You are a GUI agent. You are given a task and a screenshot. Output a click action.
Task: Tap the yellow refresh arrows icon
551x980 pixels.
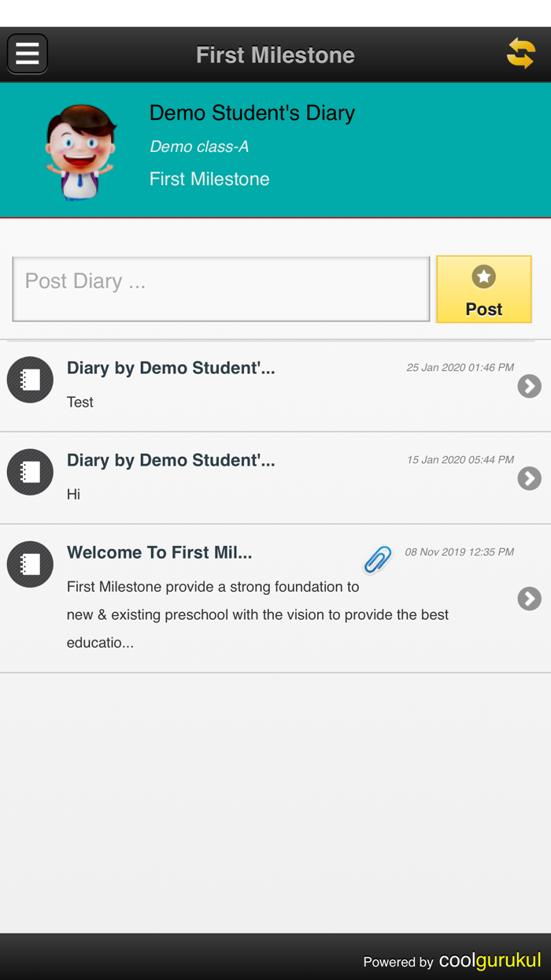pos(523,53)
